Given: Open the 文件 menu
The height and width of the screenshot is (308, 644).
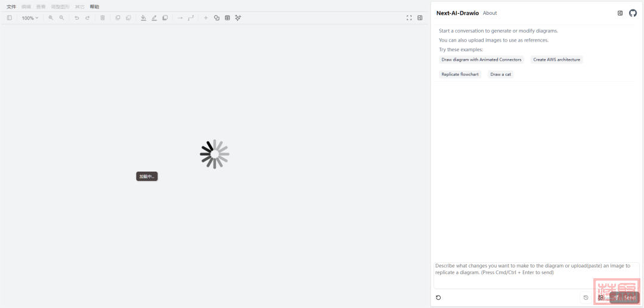Looking at the screenshot, I should click(11, 7).
